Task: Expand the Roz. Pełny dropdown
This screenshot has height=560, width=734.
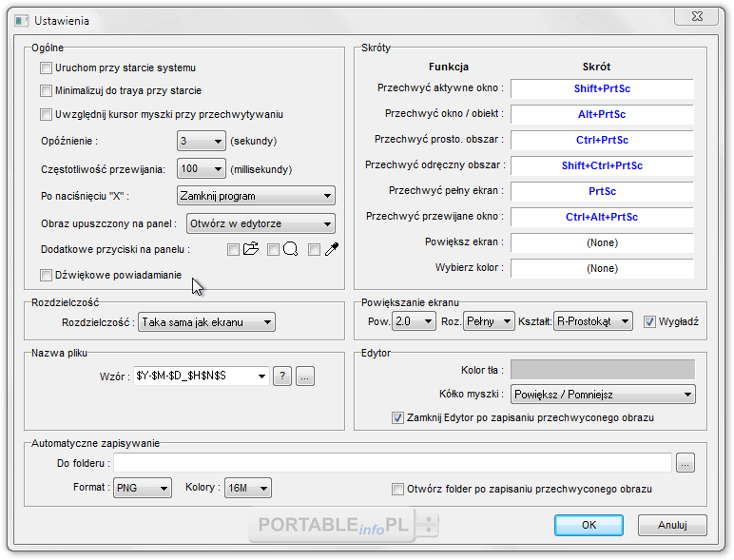Action: (489, 321)
